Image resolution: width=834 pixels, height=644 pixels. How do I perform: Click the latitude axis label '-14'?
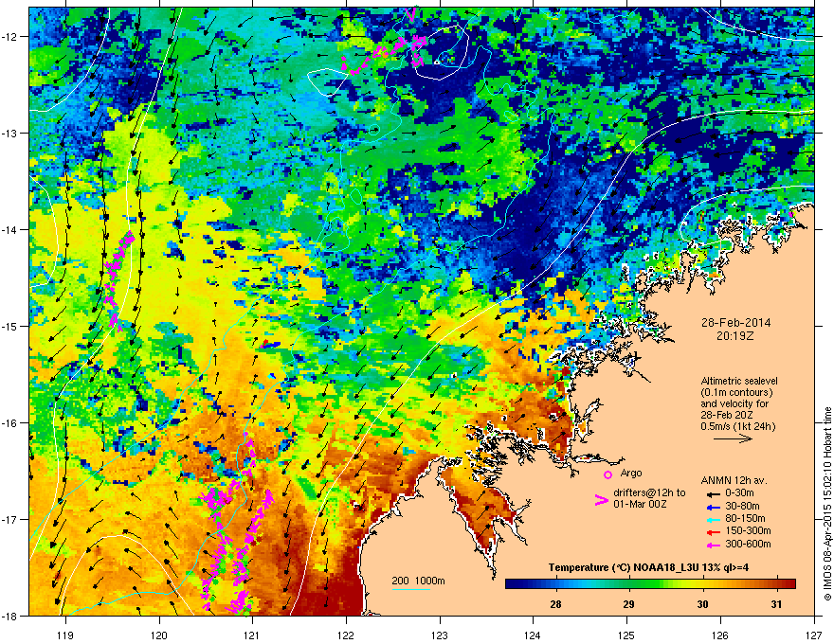coord(10,229)
